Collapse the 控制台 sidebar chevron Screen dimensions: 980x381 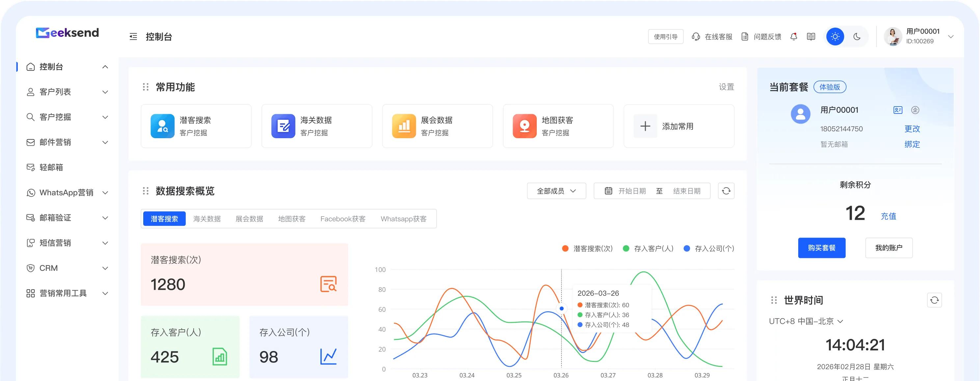coord(105,67)
